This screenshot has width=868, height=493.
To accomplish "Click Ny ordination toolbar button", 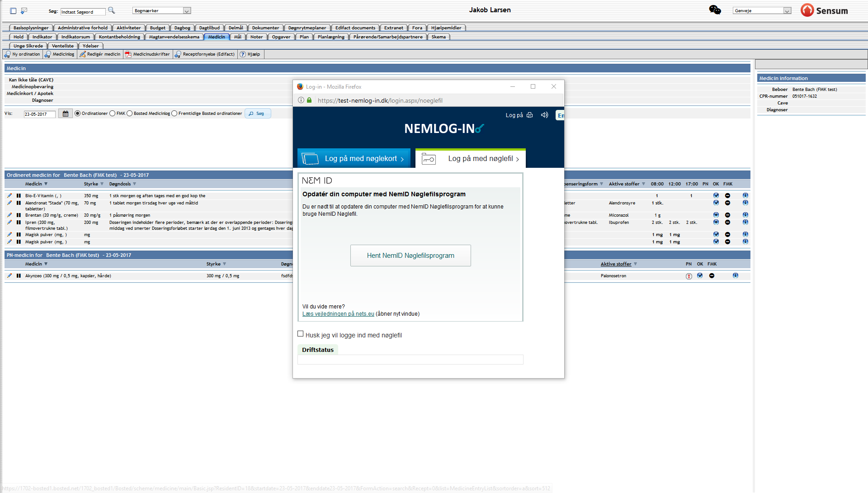I will point(23,54).
